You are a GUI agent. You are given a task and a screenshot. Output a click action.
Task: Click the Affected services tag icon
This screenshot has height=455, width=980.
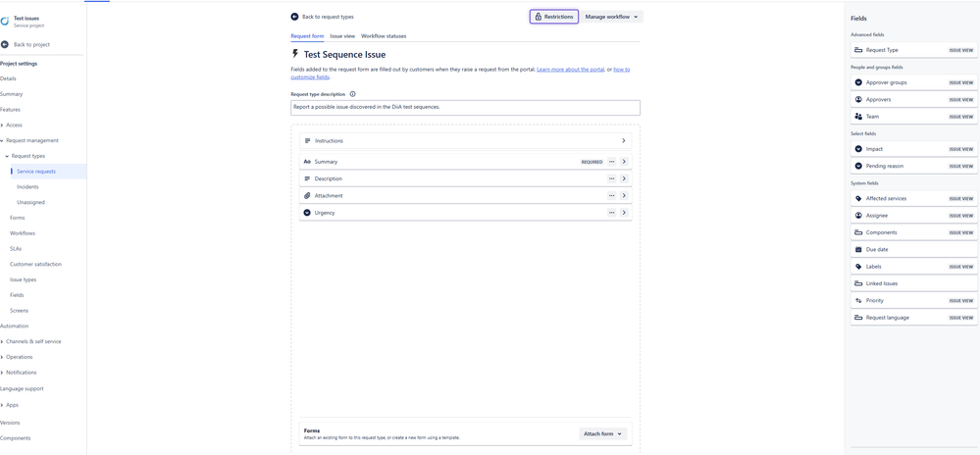click(858, 198)
